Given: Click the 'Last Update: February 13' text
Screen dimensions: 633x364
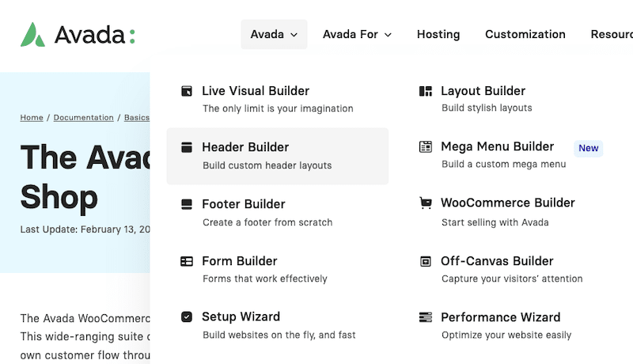Looking at the screenshot, I should pyautogui.click(x=85, y=229).
